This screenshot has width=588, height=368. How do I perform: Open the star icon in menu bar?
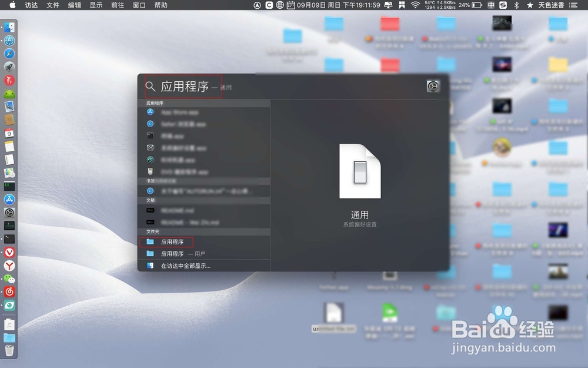pos(530,5)
